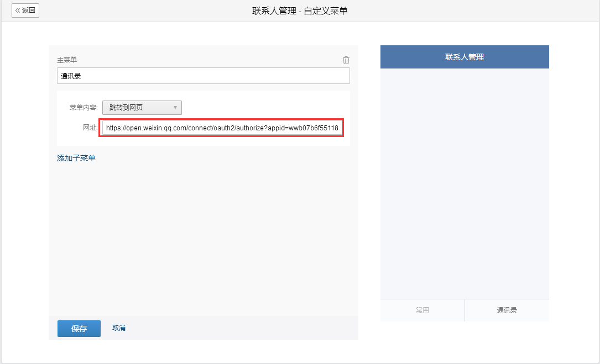Delete main menu with trash icon
Screen dimensions: 600x364
[346, 60]
